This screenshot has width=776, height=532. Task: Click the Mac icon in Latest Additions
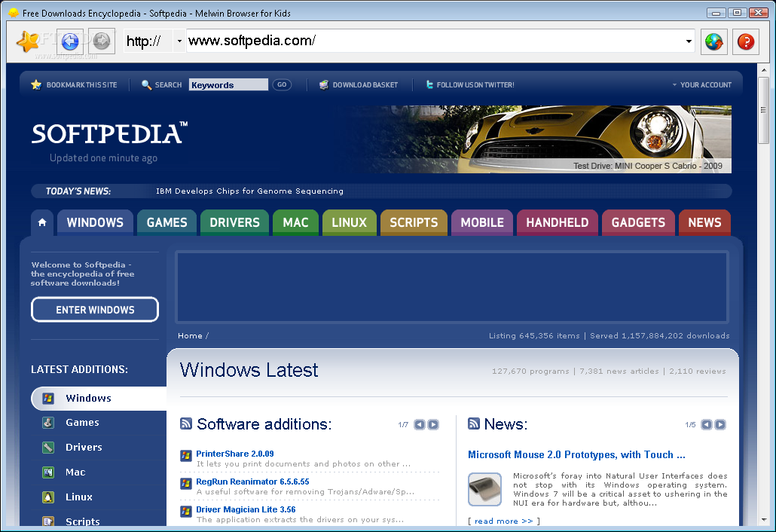(48, 472)
